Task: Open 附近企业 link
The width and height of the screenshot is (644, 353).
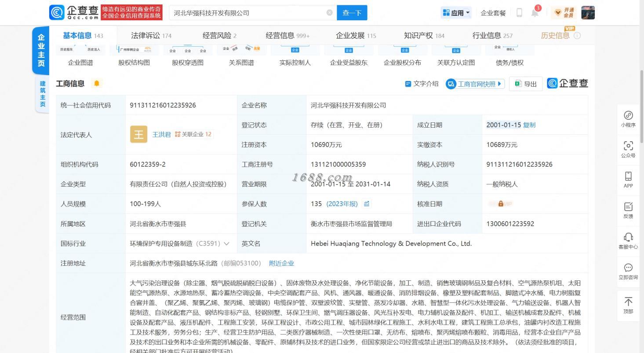Action: [x=281, y=263]
